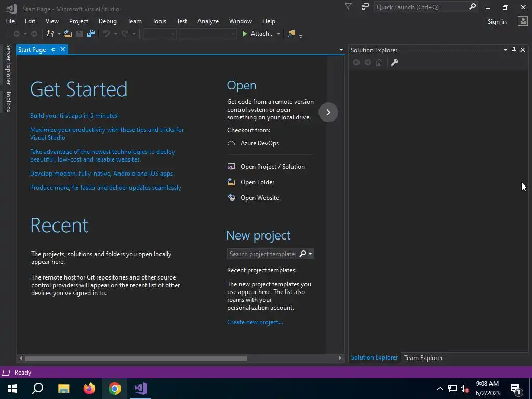Open the document tab list dropdown arrow

click(341, 50)
